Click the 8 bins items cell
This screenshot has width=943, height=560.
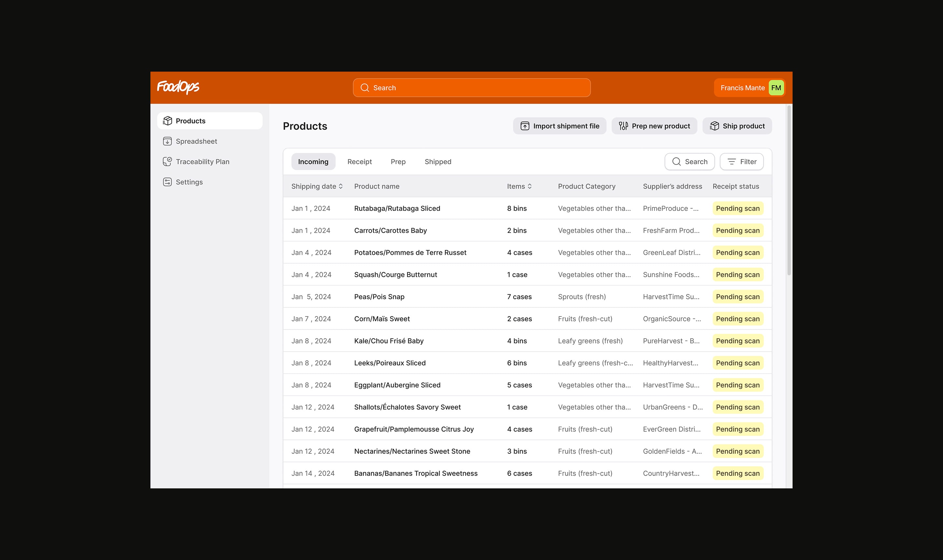[516, 208]
